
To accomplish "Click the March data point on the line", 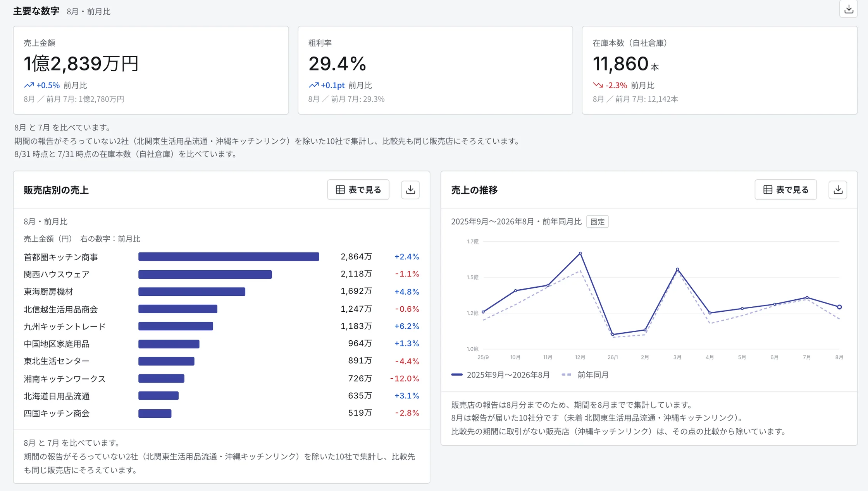I will pos(677,269).
